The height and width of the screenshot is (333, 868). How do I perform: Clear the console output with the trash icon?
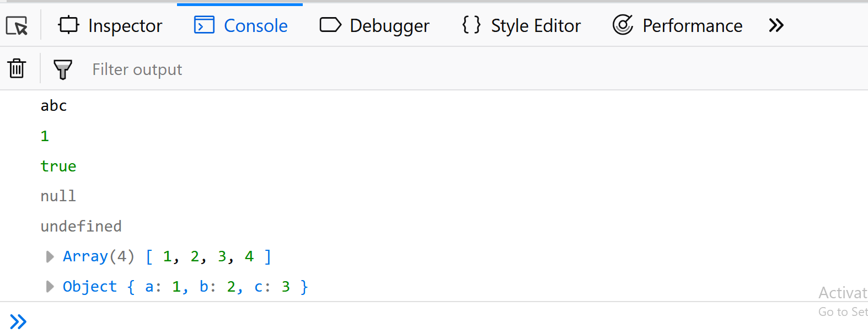[17, 68]
